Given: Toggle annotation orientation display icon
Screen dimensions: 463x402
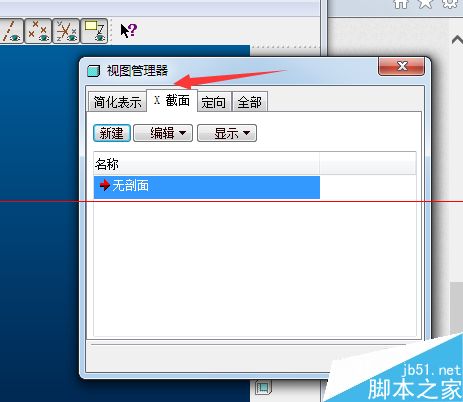Looking at the screenshot, I should point(94,31).
